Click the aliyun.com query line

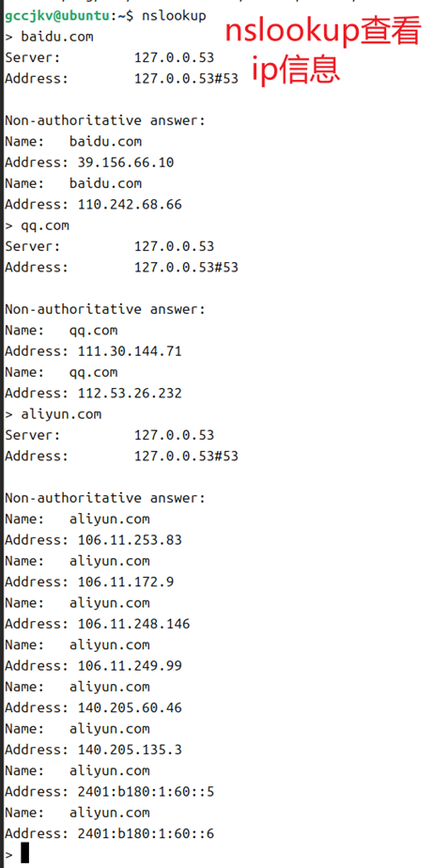pyautogui.click(x=54, y=414)
